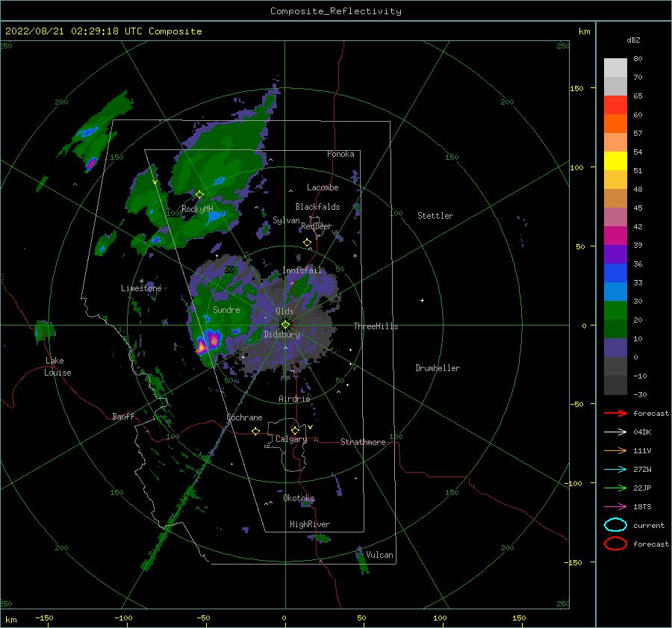Click the red forecast arrow in the legend
Screen dimensions: 672x628
(615, 413)
